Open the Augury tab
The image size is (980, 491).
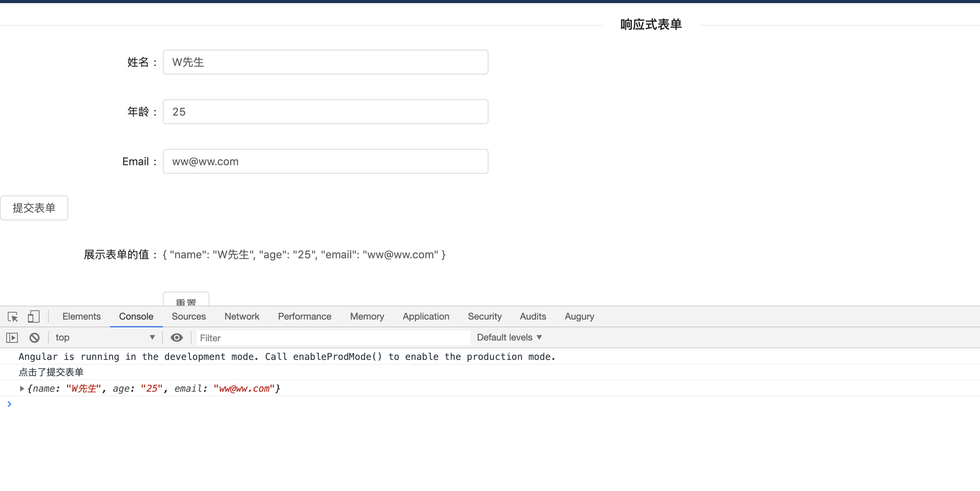click(579, 317)
